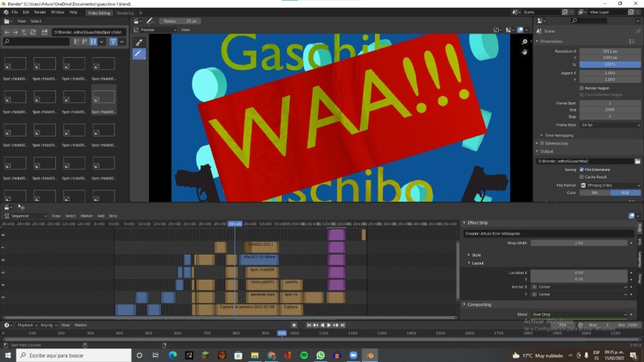The width and height of the screenshot is (644, 362).
Task: Open Playback menu in timeline
Action: pyautogui.click(x=27, y=325)
